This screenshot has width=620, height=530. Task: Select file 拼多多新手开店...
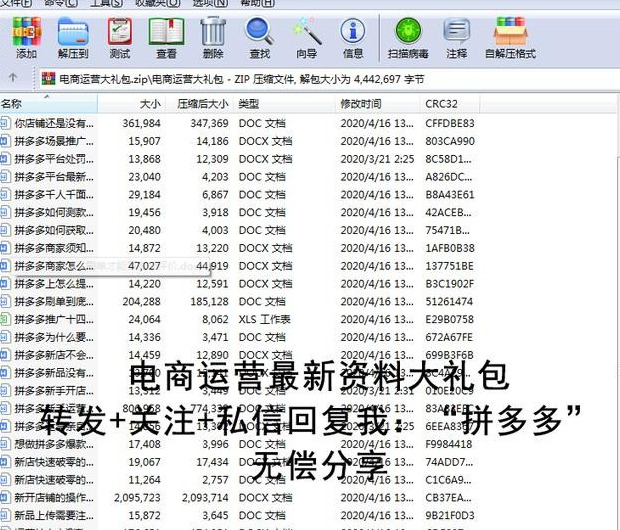point(54,391)
